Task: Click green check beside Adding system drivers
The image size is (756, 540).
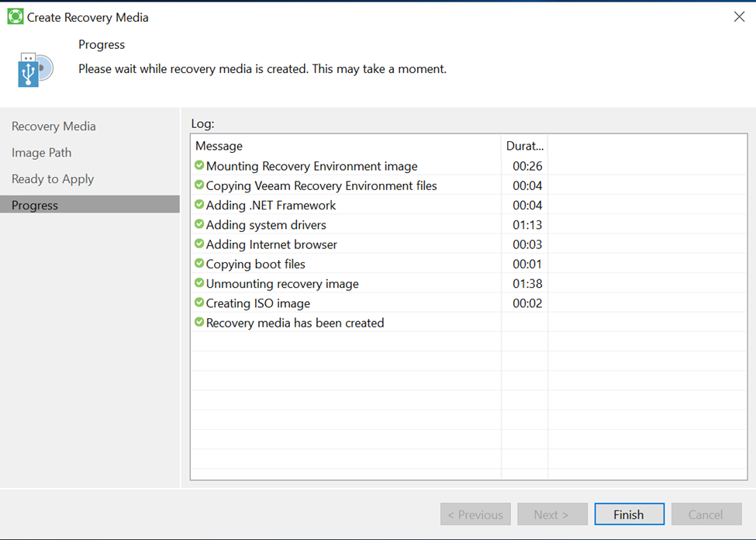Action: [x=199, y=224]
